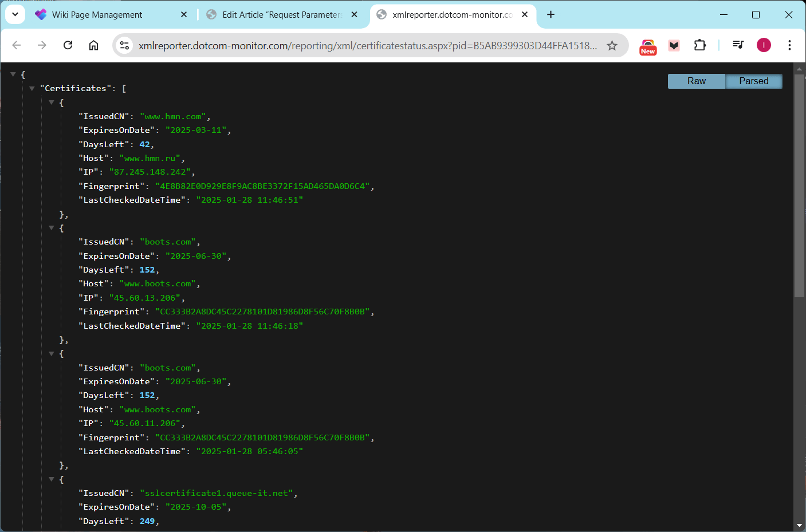Viewport: 806px width, 532px height.
Task: Go forward to the next page
Action: click(42, 45)
